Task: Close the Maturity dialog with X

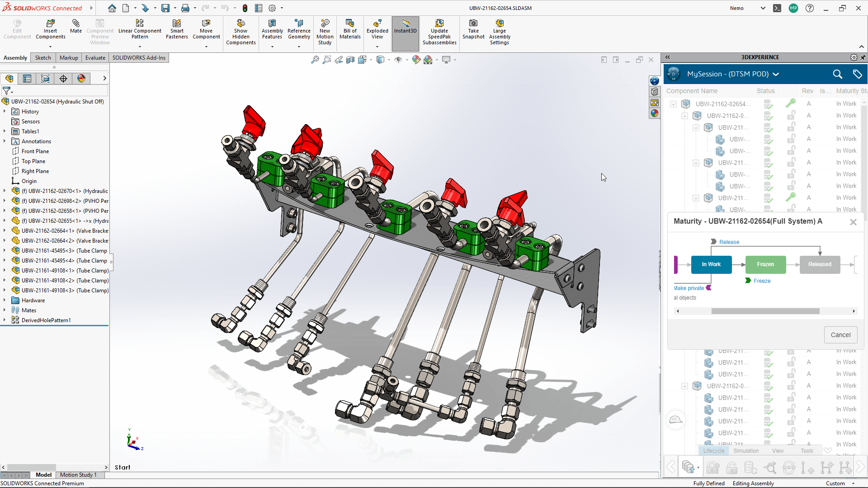Action: (853, 222)
